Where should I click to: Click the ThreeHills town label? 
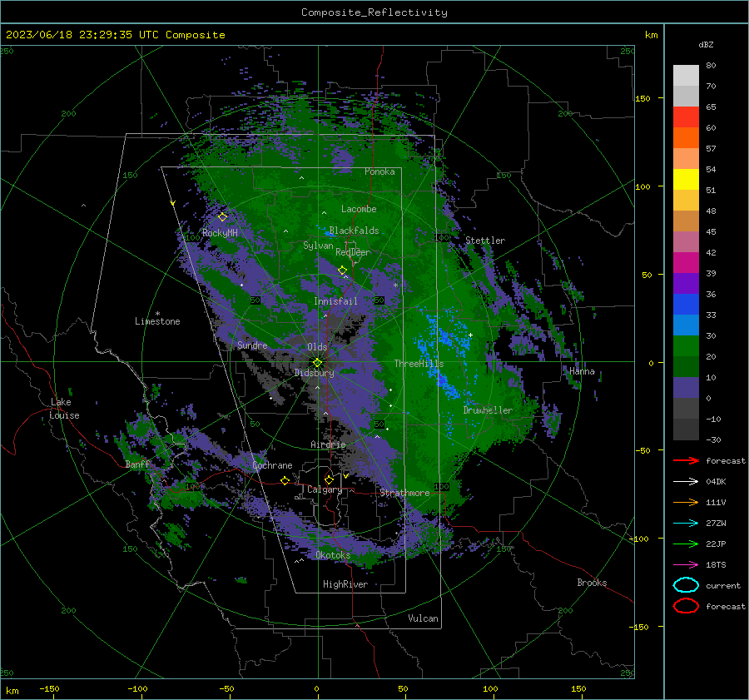tap(419, 364)
